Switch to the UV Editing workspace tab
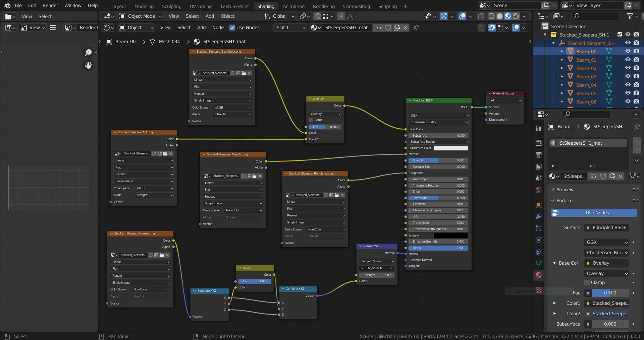Viewport: 644px width, 340px height. 200,6
